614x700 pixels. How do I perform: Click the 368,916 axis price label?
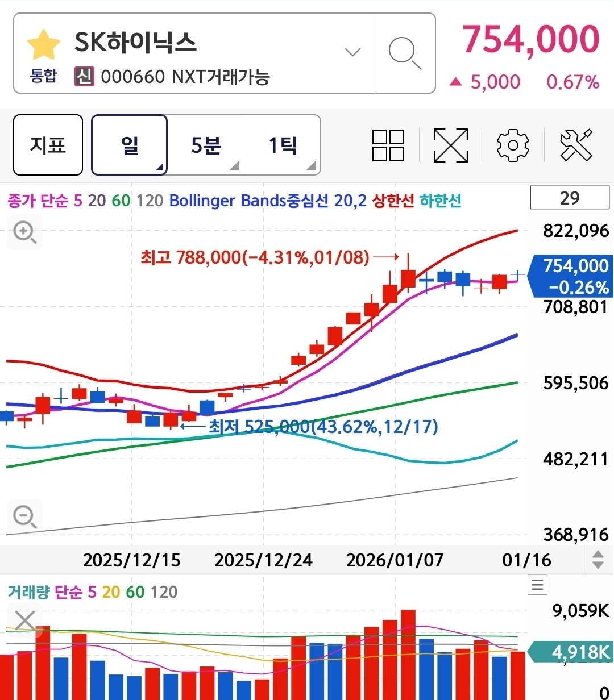(x=576, y=534)
